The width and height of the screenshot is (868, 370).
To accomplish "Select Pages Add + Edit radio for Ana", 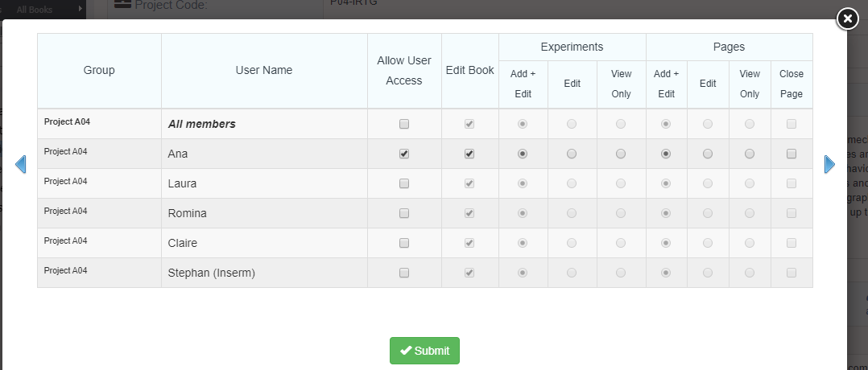I will (666, 154).
